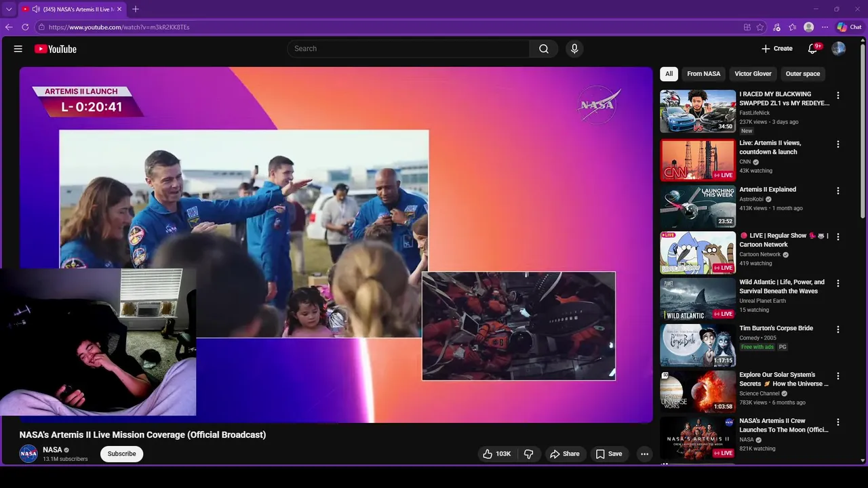868x488 pixels.
Task: Click the video title 'NASA's Artemis II Live Mission Coverage'
Action: (142, 435)
